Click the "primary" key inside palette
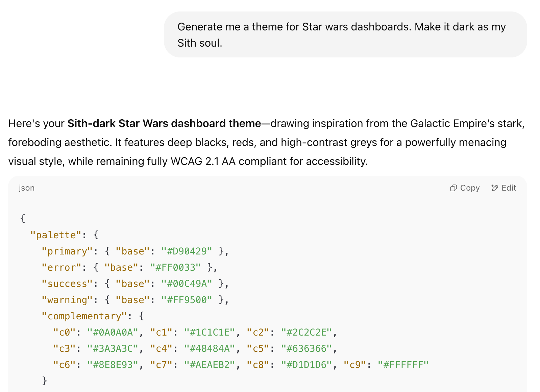 [68, 251]
